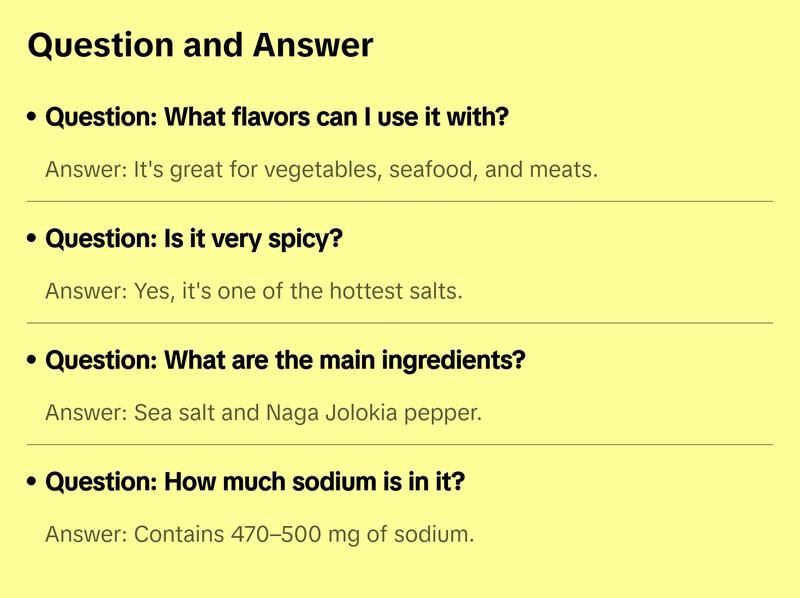Image resolution: width=800 pixels, height=598 pixels.
Task: Click the bullet before the flavors question
Action: (x=33, y=118)
